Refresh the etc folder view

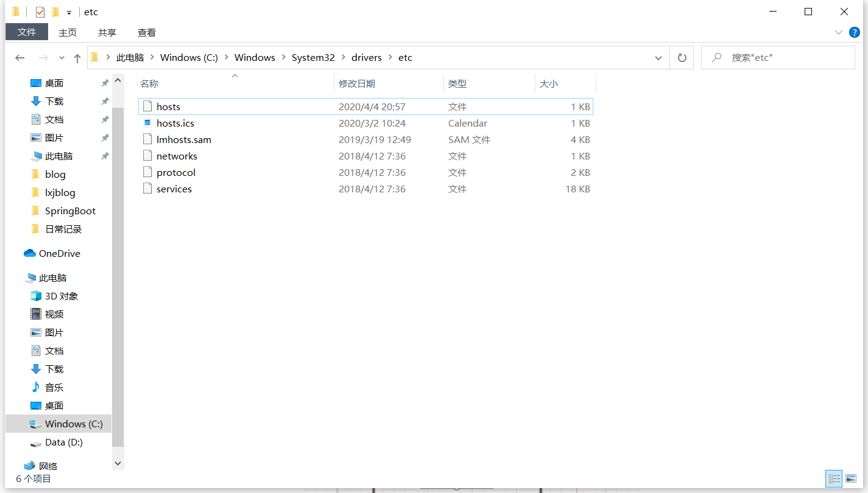pyautogui.click(x=682, y=58)
